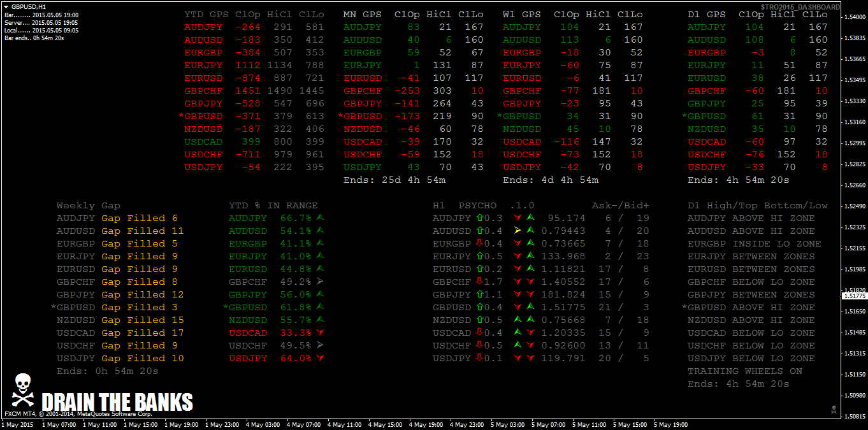
Task: Click the hollow red down arrow before EURGBP 0.4
Action: (x=479, y=243)
